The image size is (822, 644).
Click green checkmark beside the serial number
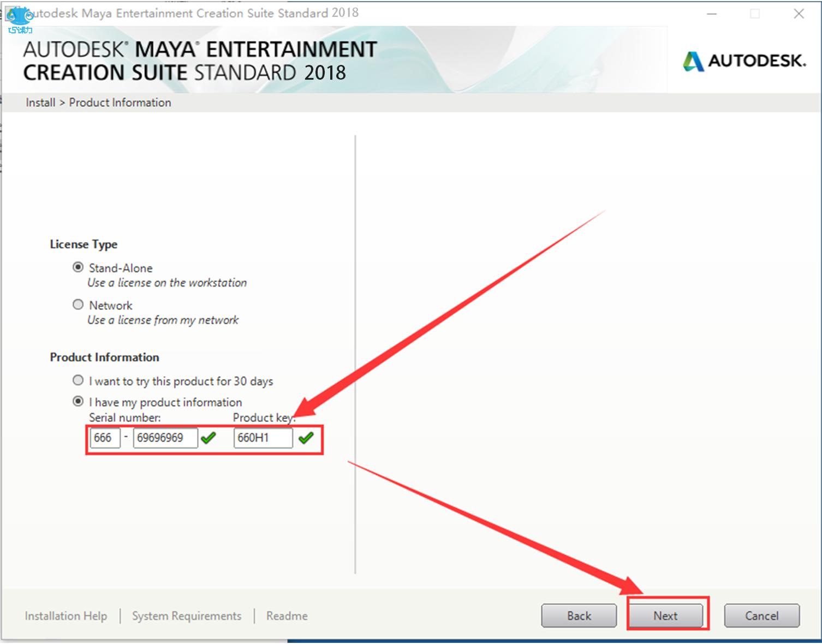(209, 438)
